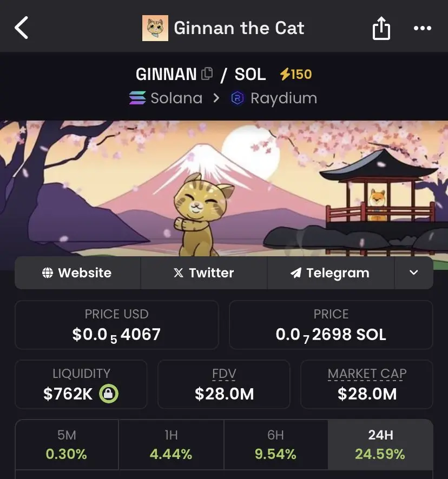Open the three-dots more options menu
Screen dimensions: 448x479
pyautogui.click(x=423, y=28)
